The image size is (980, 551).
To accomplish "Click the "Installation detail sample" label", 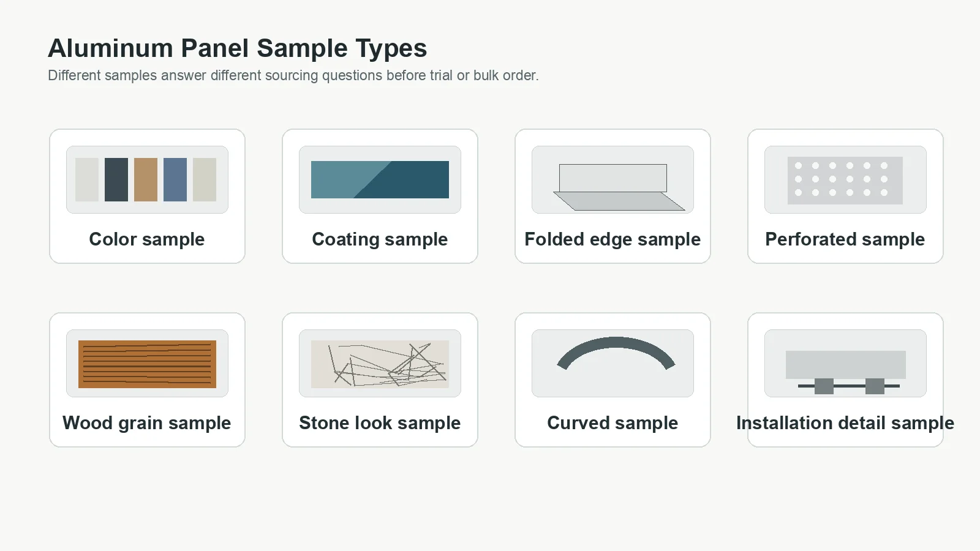I will pyautogui.click(x=845, y=423).
